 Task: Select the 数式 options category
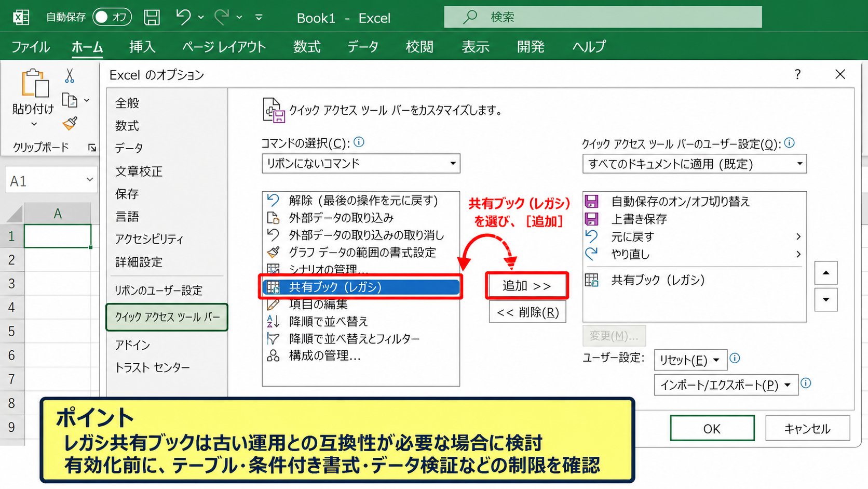[127, 126]
